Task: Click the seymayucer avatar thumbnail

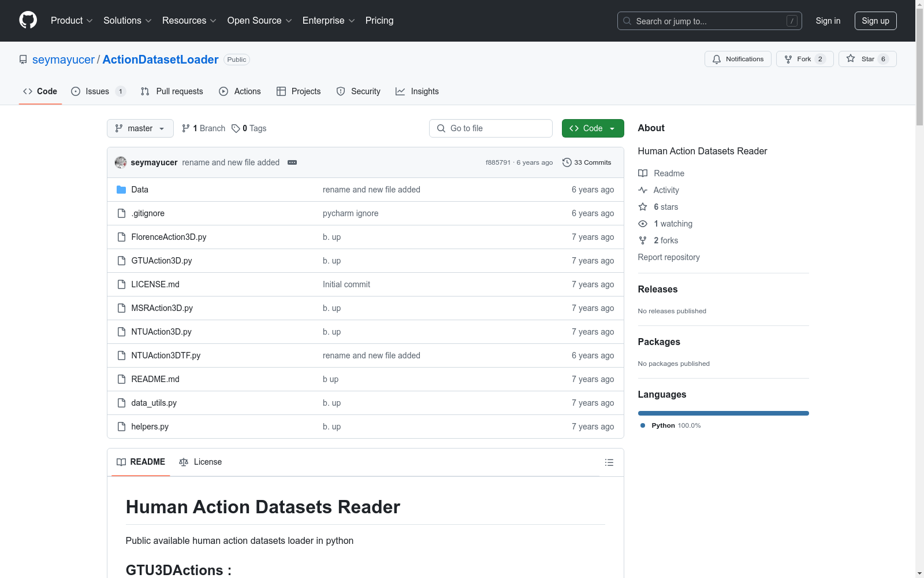Action: [121, 162]
